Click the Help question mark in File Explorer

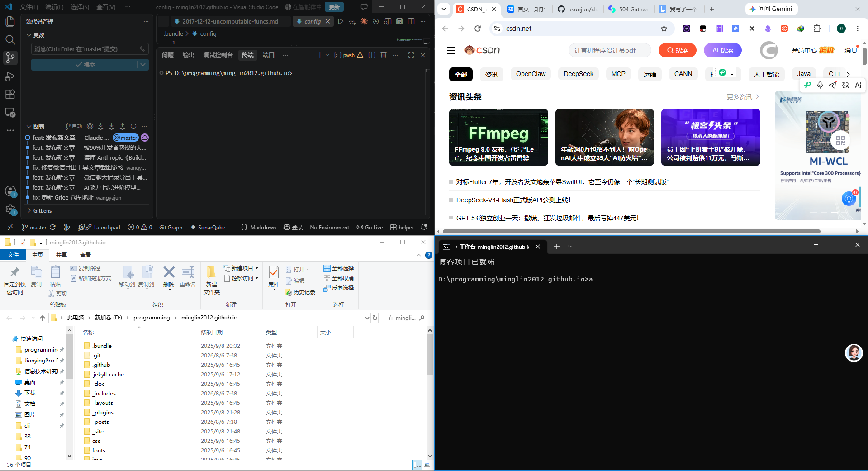coord(429,255)
